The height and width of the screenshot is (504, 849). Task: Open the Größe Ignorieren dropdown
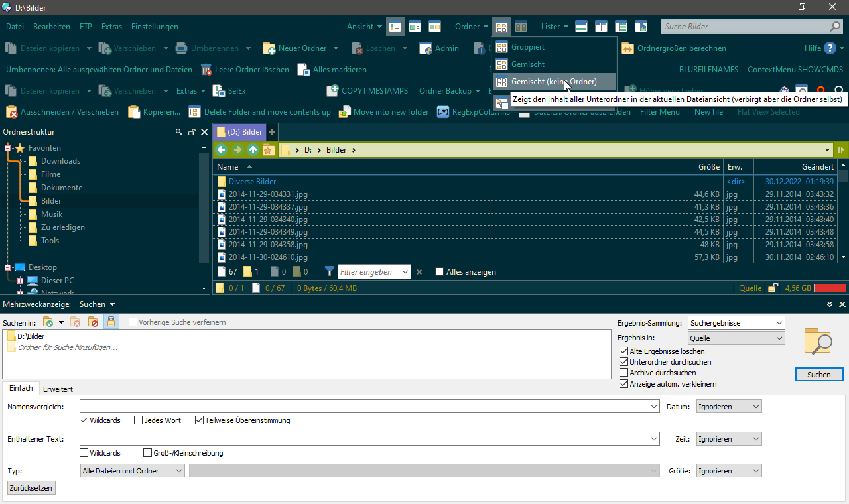pos(729,471)
